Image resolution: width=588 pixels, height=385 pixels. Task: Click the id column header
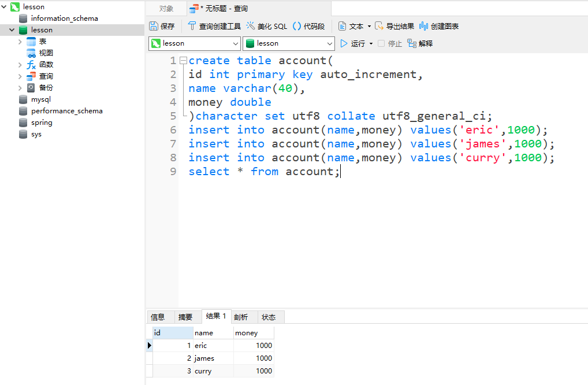click(173, 333)
